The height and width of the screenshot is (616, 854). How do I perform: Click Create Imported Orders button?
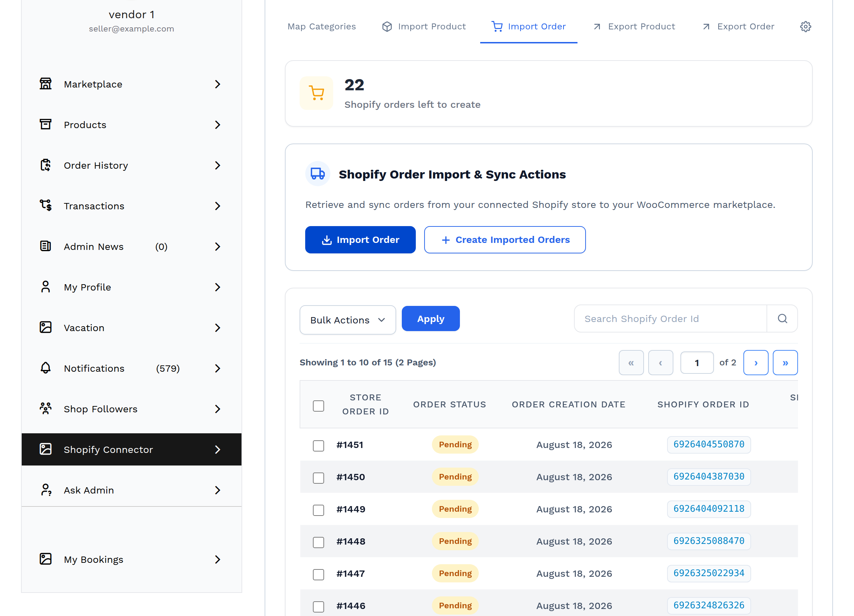click(505, 239)
